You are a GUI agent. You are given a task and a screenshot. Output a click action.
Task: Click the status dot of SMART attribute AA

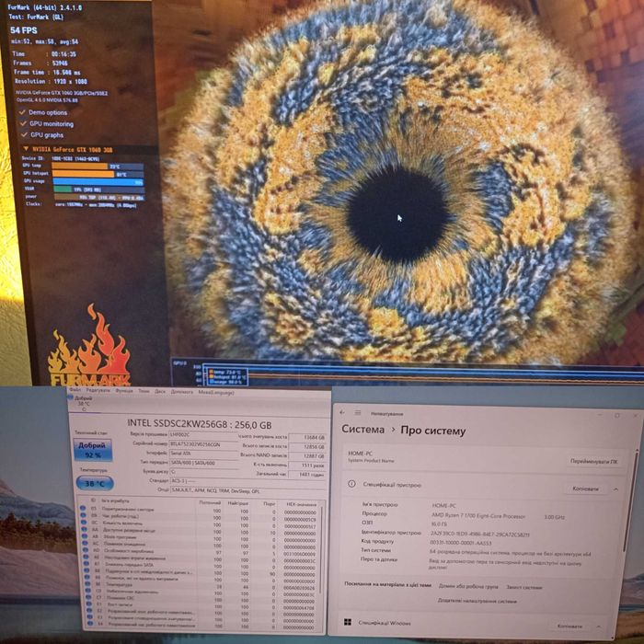pyautogui.click(x=84, y=529)
